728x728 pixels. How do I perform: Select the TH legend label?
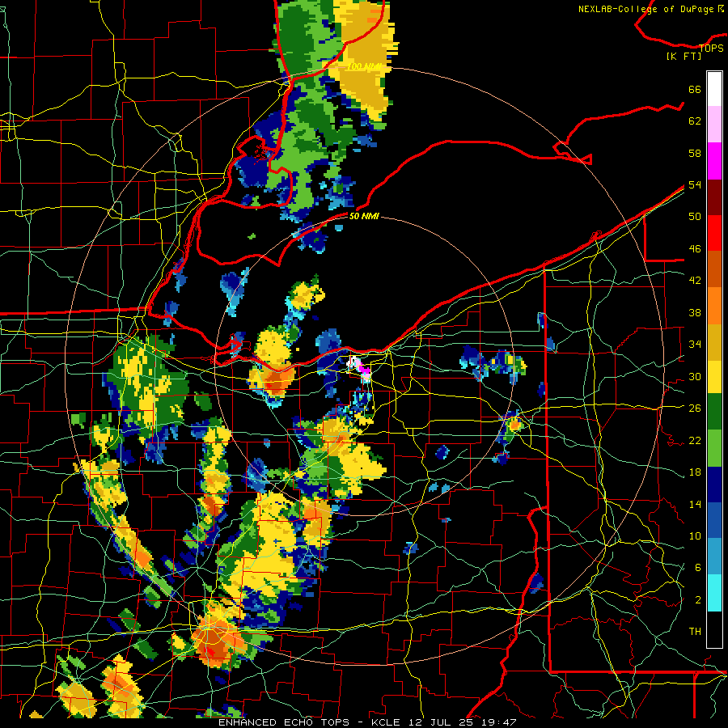tap(695, 631)
